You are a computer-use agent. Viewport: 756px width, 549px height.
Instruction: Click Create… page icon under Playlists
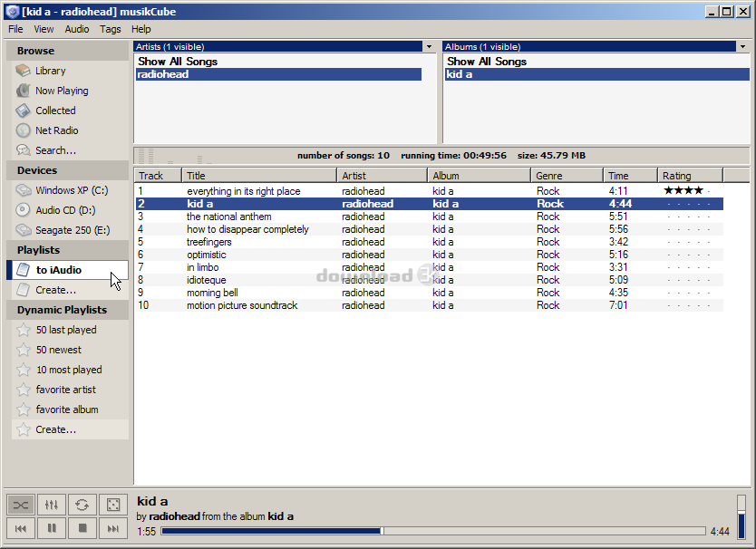tap(23, 290)
